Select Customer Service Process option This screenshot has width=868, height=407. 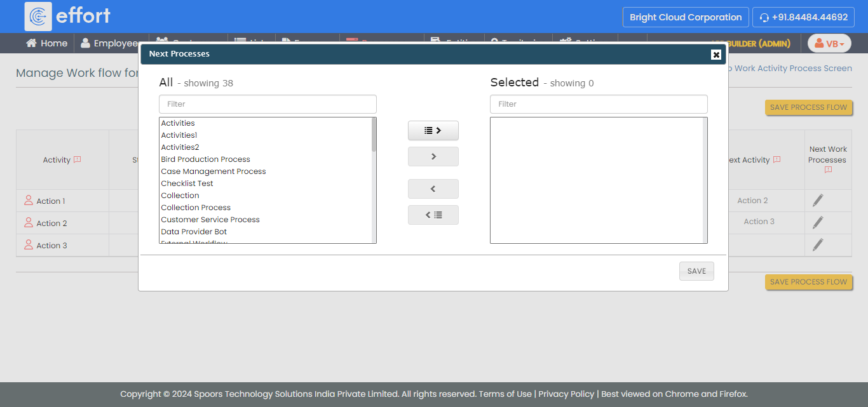coord(210,220)
